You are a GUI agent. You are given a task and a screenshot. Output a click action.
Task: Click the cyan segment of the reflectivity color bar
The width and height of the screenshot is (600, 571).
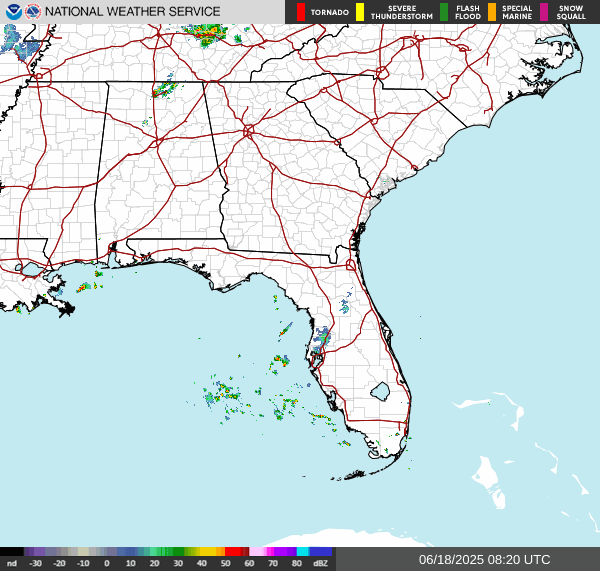tap(303, 551)
